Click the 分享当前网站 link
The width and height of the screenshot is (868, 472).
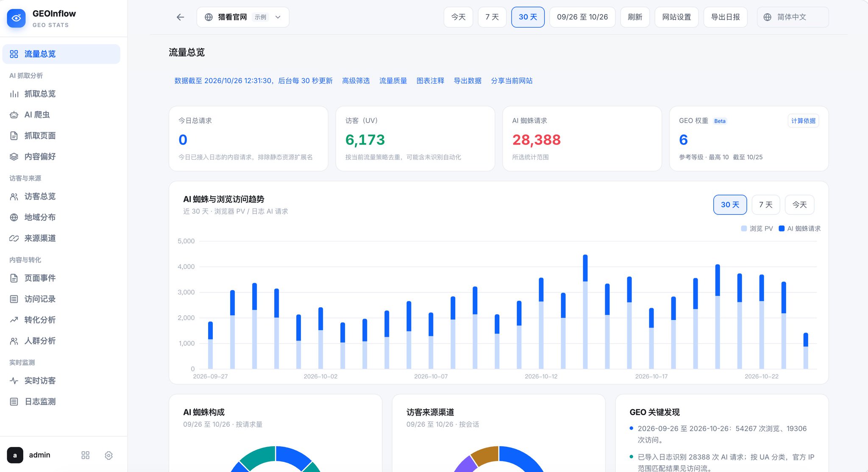[x=512, y=81]
